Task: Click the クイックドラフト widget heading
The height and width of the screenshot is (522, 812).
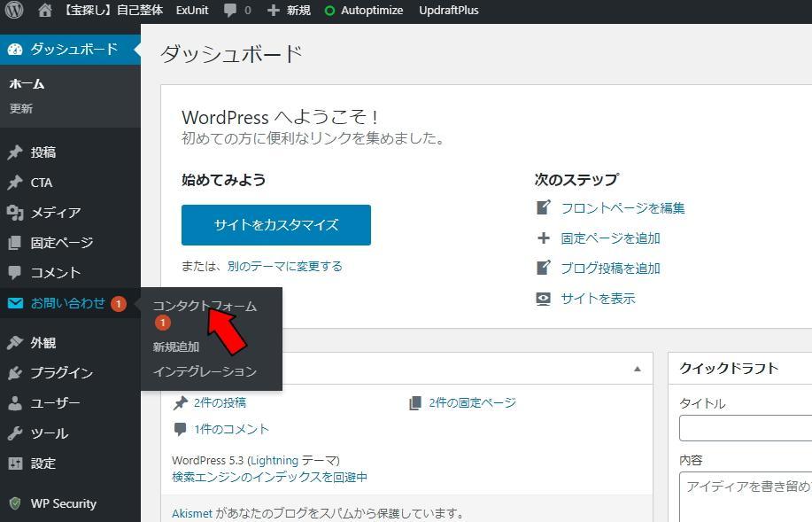Action: 729,369
